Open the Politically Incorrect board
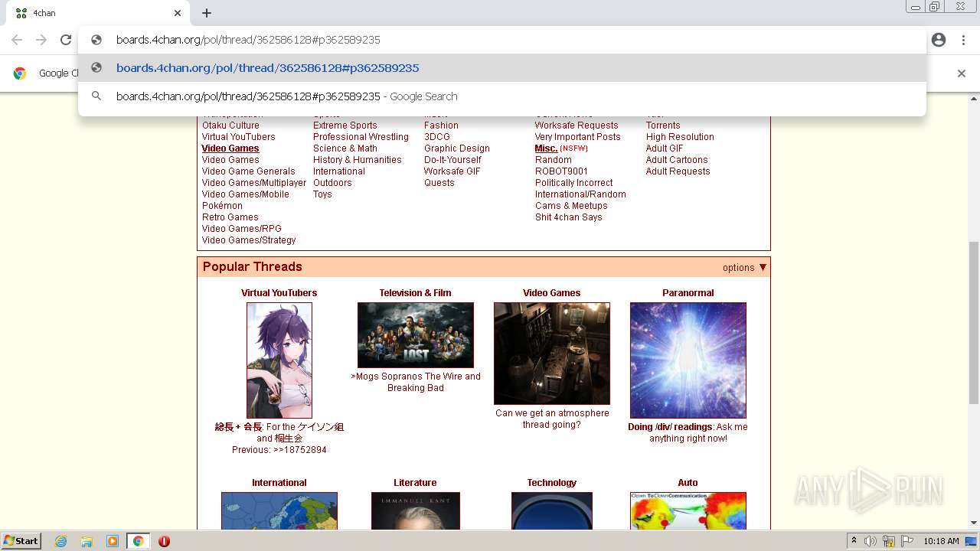This screenshot has width=980, height=551. [574, 183]
